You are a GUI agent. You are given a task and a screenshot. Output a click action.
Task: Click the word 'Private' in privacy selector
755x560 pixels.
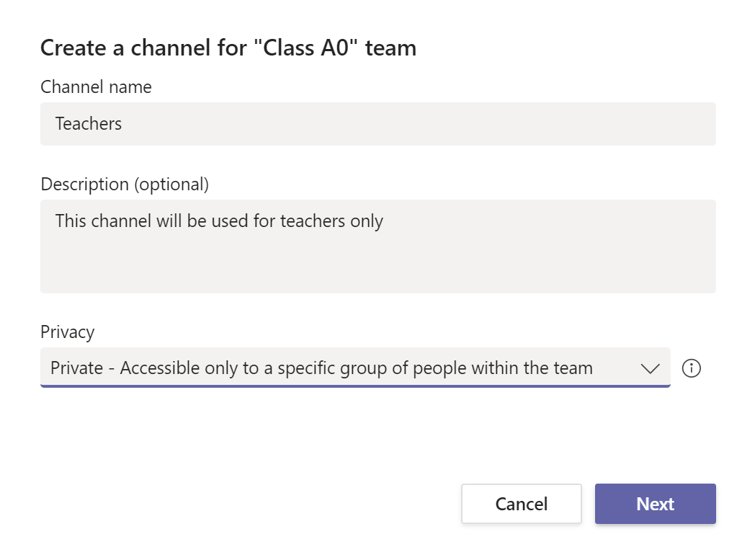click(76, 368)
